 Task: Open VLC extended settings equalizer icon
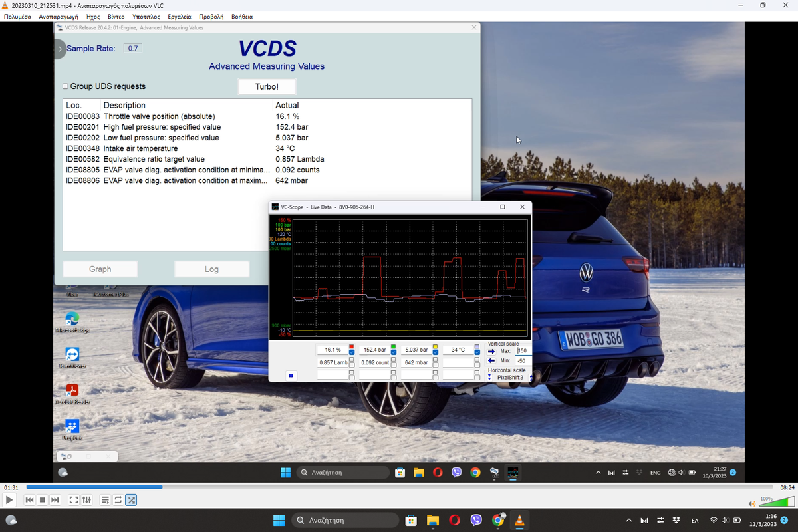point(86,499)
